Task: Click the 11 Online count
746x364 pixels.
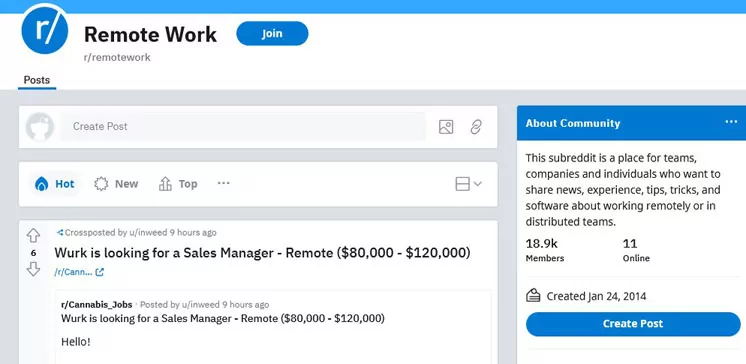Action: (636, 250)
